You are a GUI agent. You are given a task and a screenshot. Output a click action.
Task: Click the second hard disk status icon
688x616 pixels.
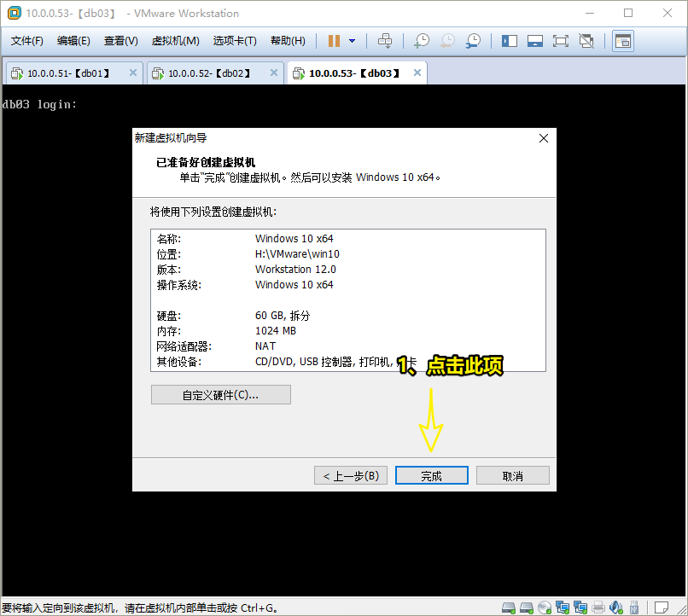tap(527, 607)
